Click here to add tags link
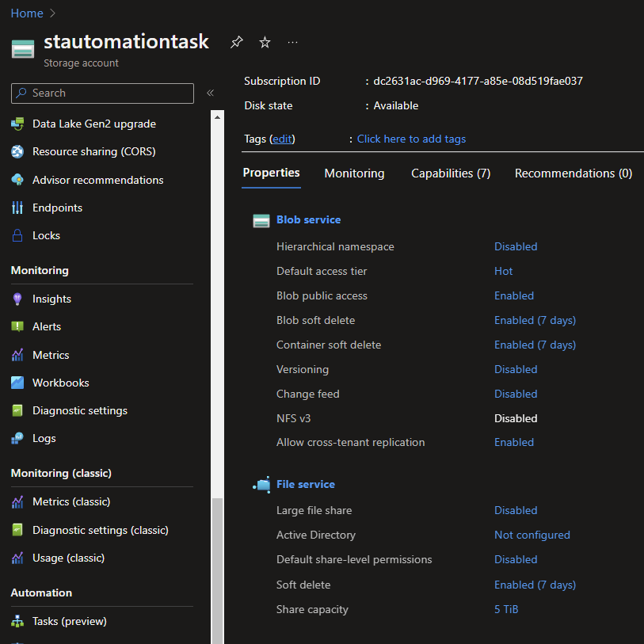 click(x=411, y=139)
